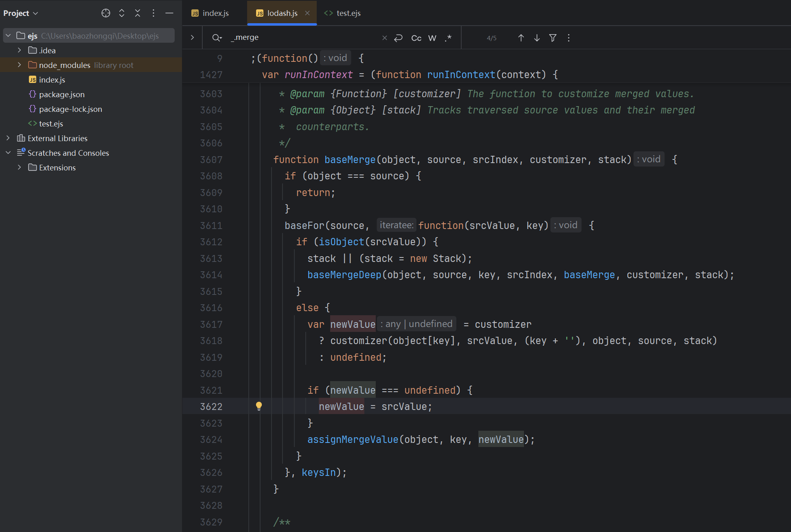Viewport: 791px width, 532px height.
Task: Open search filter options funnel icon
Action: [x=553, y=38]
